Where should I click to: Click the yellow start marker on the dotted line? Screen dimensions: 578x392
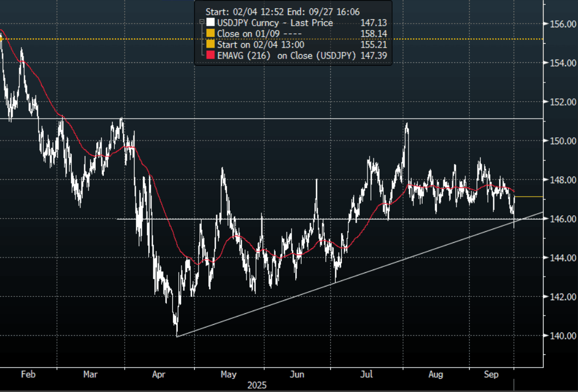[x=2, y=38]
